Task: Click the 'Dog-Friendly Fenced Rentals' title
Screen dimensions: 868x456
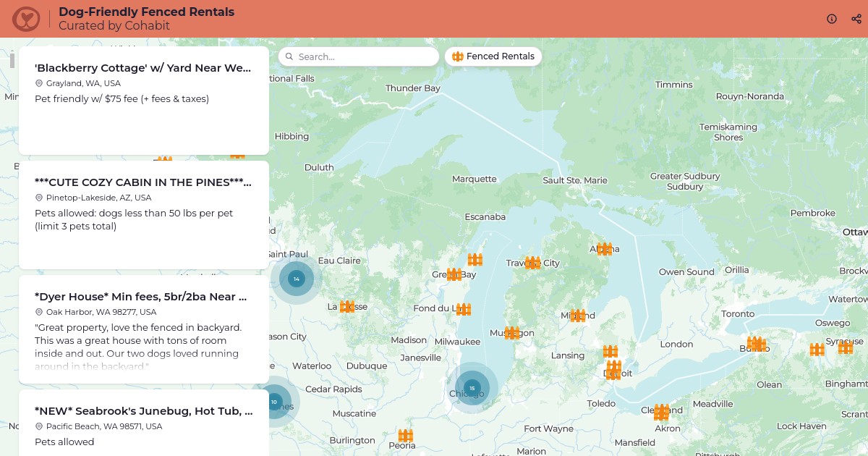Action: coord(146,12)
